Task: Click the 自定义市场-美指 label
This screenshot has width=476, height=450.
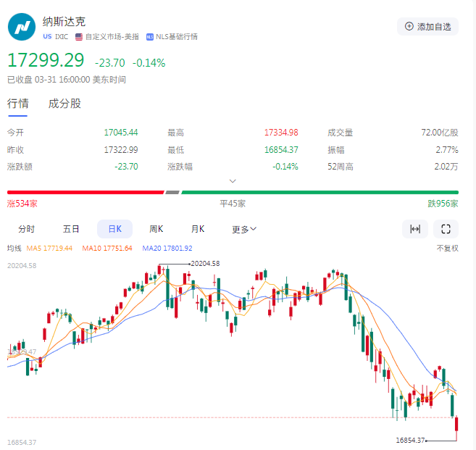Action: pos(112,37)
